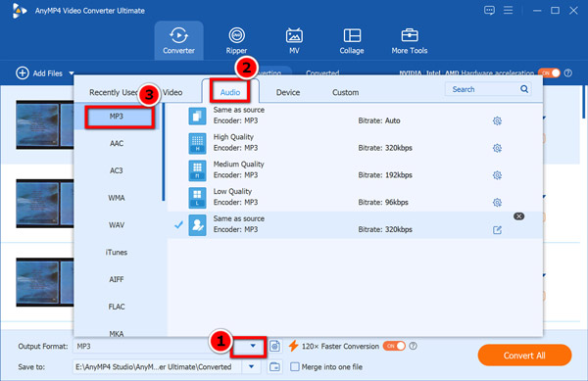Select WAV in the format list
This screenshot has height=381, width=588.
117,225
